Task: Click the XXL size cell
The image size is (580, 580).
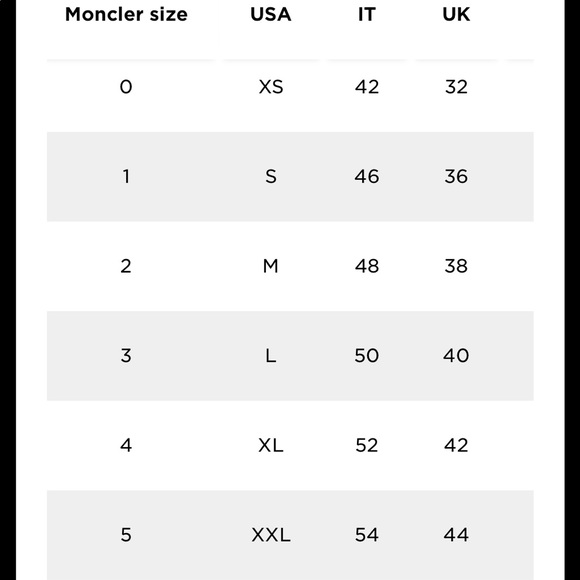Action: [271, 535]
